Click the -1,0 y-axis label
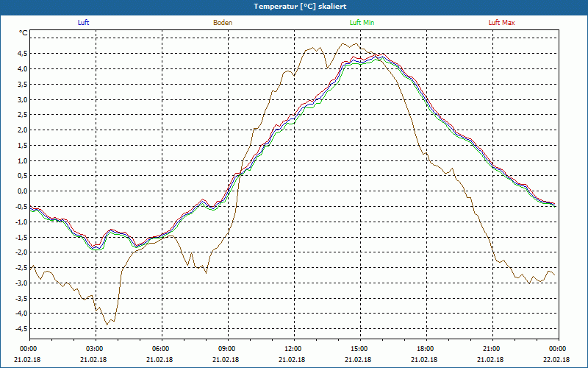 (x=21, y=222)
